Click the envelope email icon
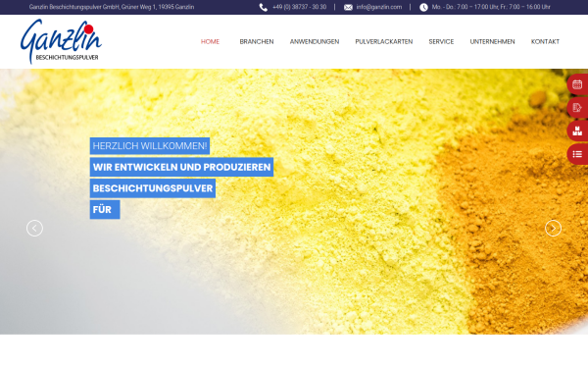Viewport: 588px width, 368px height. [348, 7]
